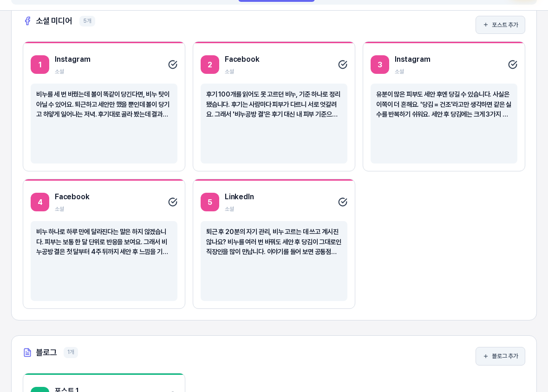Click the plus icon in 블로그 추가
Image resolution: width=548 pixels, height=392 pixels.
485,356
